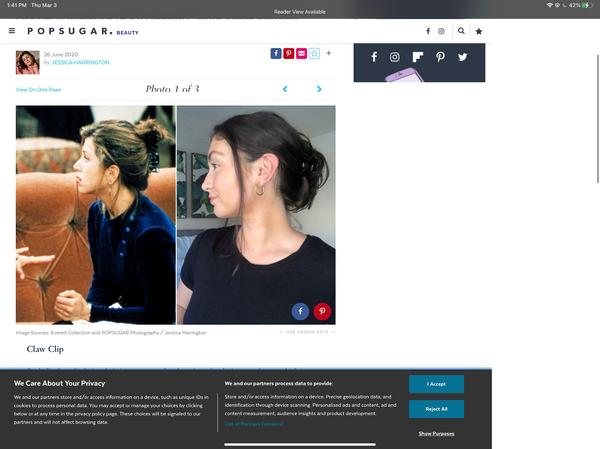Pin article with red Pinterest button
Image resolution: width=600 pixels, height=449 pixels.
click(289, 53)
